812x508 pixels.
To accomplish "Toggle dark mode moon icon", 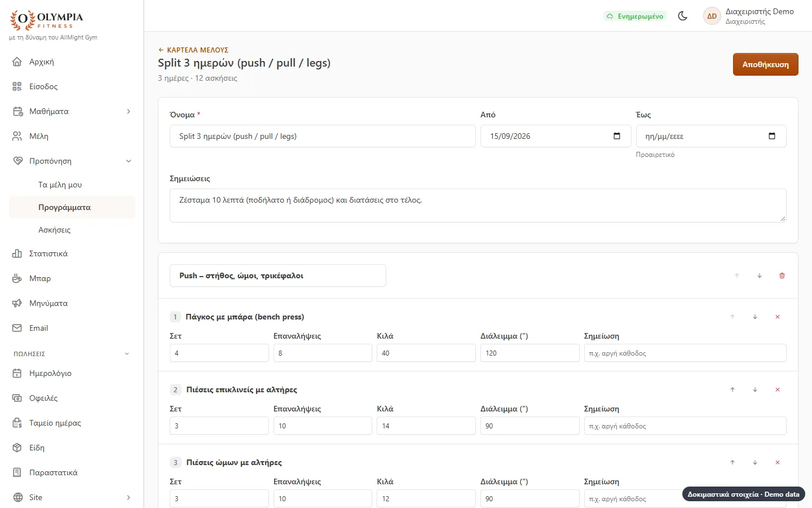I will 682,16.
